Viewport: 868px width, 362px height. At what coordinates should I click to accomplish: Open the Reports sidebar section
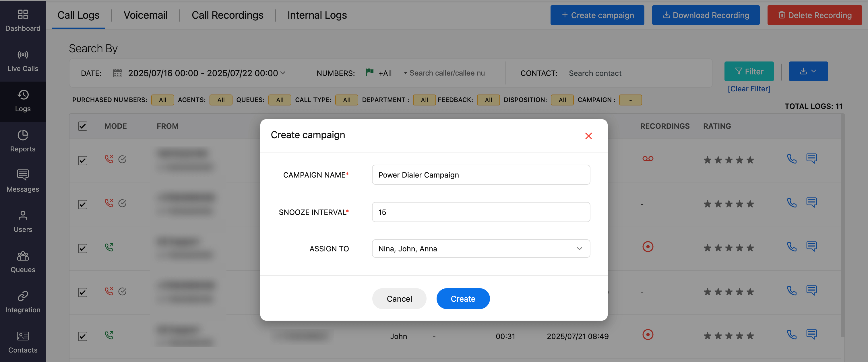tap(23, 141)
